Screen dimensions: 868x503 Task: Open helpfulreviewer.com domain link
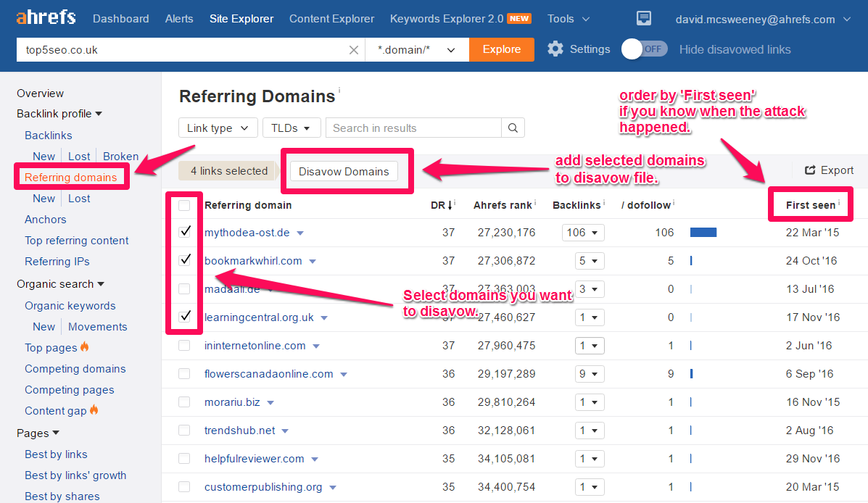(254, 458)
